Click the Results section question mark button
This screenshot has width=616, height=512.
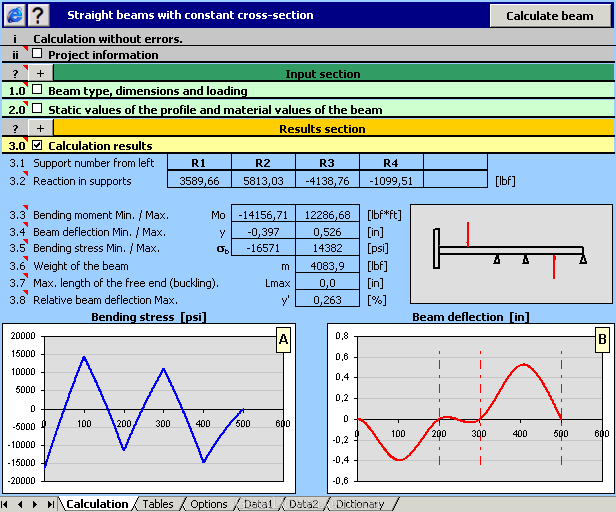15,128
